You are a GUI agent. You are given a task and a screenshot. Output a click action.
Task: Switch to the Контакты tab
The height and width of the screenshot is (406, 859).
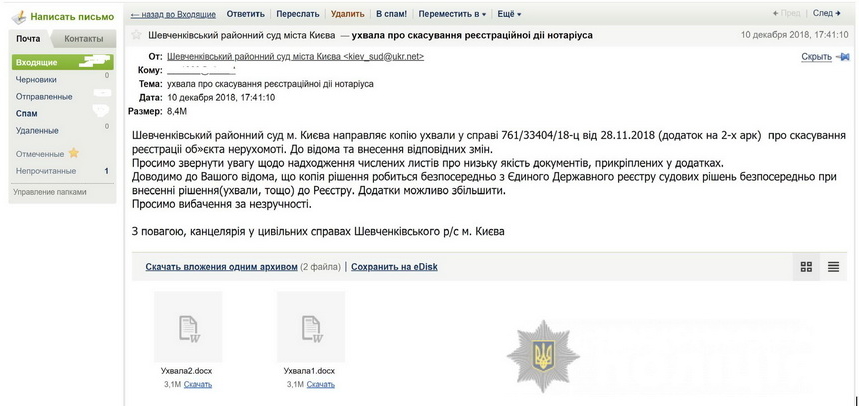point(83,39)
